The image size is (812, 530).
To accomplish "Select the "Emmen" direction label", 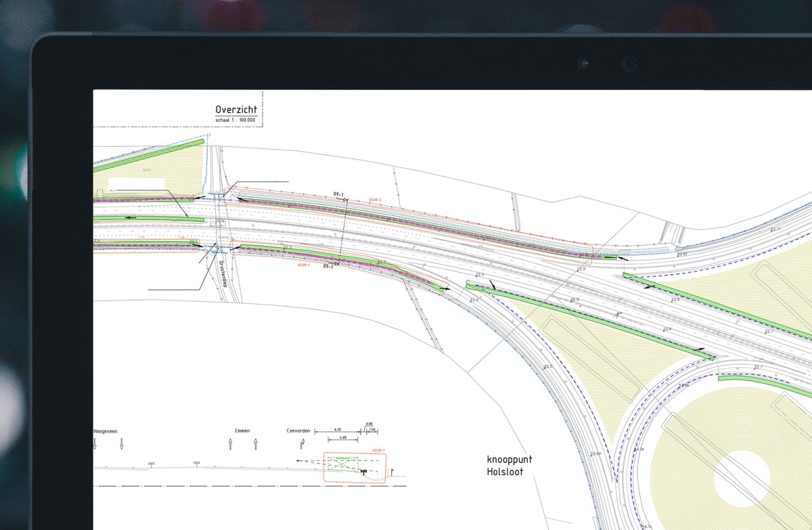I will coord(243,430).
